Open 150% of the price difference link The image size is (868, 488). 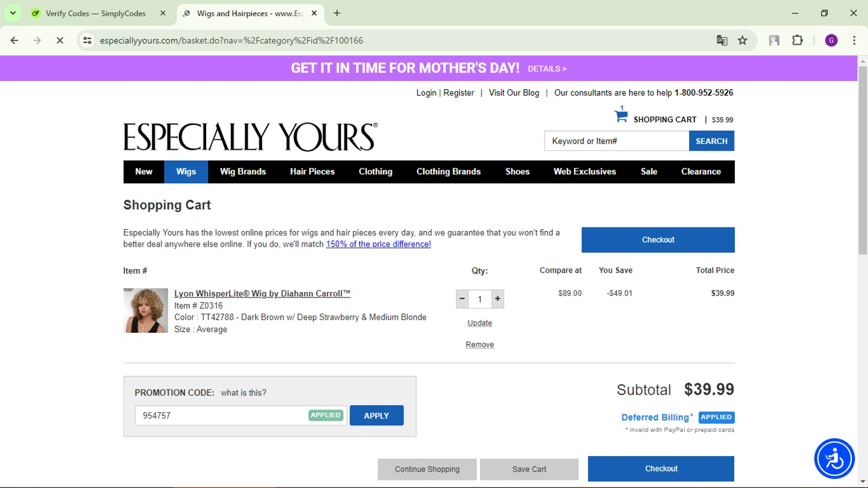point(378,244)
